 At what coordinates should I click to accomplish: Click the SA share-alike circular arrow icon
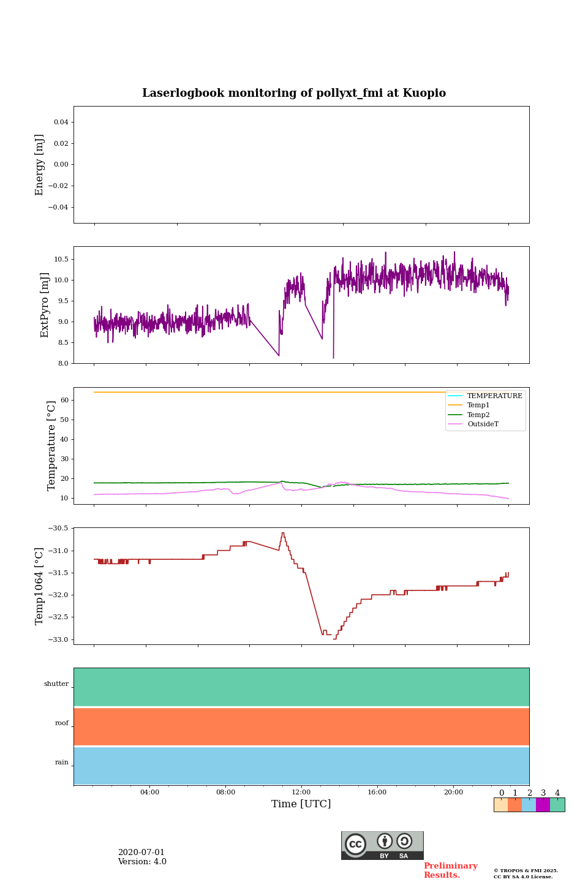tap(404, 842)
